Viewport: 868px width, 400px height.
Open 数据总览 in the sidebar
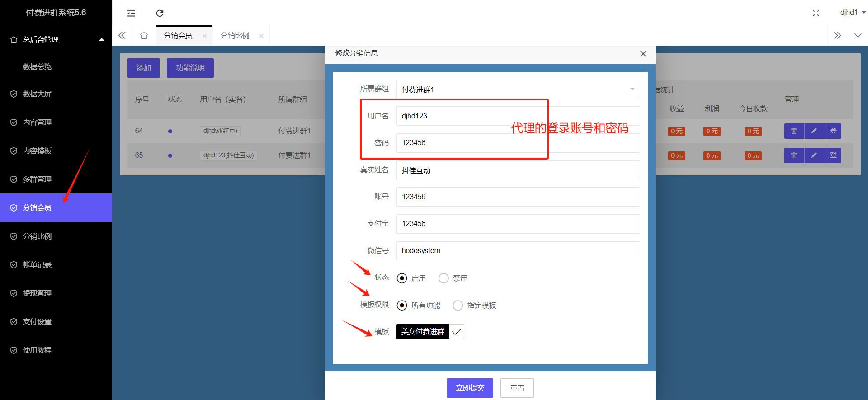click(37, 66)
